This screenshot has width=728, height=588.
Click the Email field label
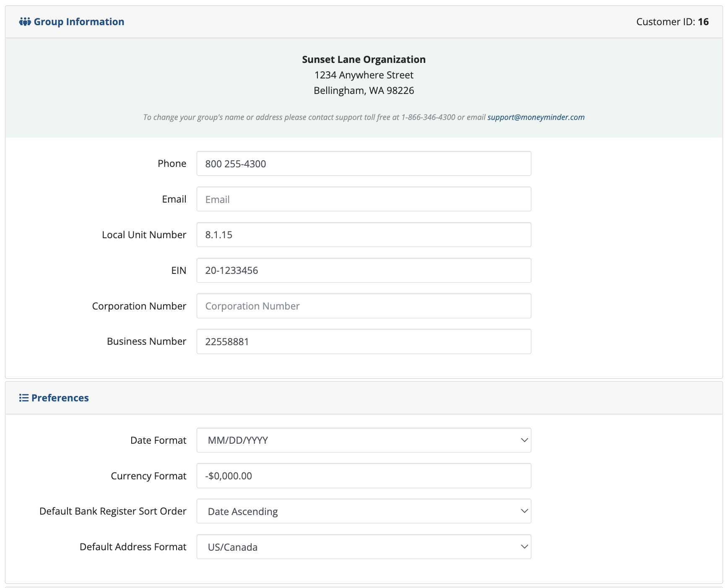coord(174,199)
